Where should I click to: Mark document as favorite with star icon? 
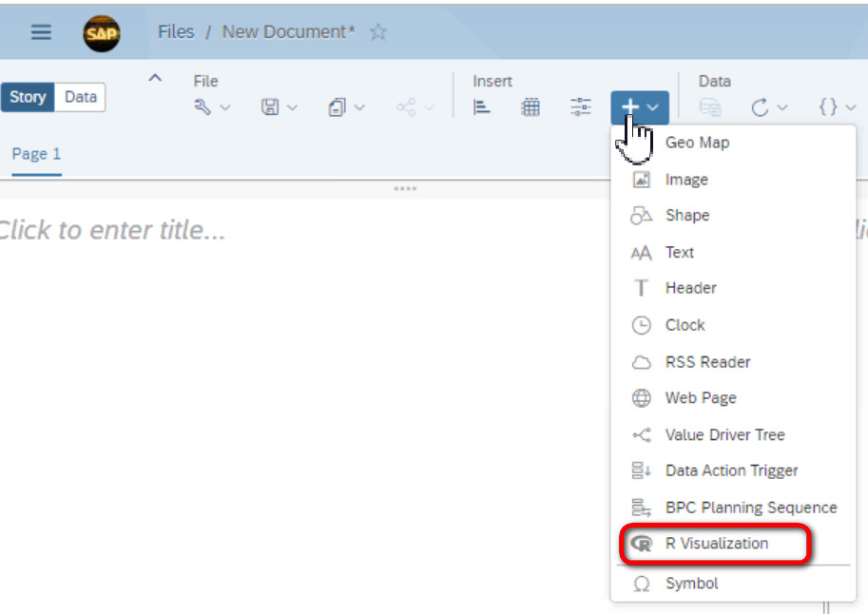378,32
